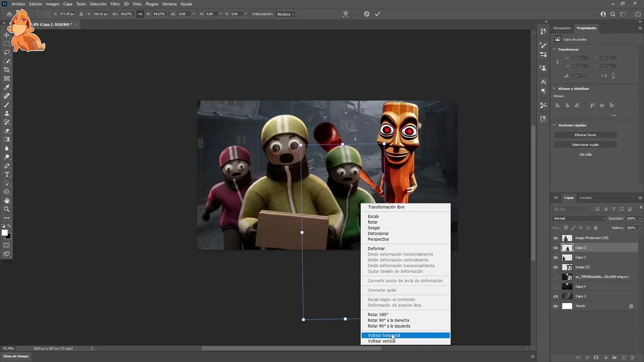Show the Capa 4 layer
Image resolution: width=644 pixels, height=362 pixels.
pyautogui.click(x=555, y=287)
